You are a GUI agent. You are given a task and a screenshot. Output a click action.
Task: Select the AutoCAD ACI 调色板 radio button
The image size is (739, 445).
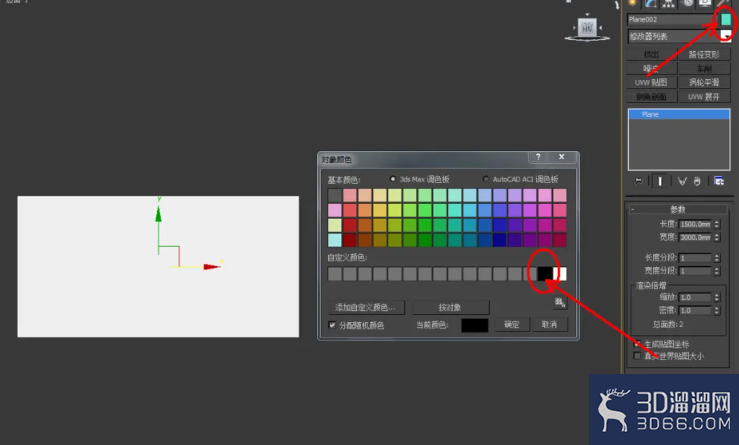point(485,179)
